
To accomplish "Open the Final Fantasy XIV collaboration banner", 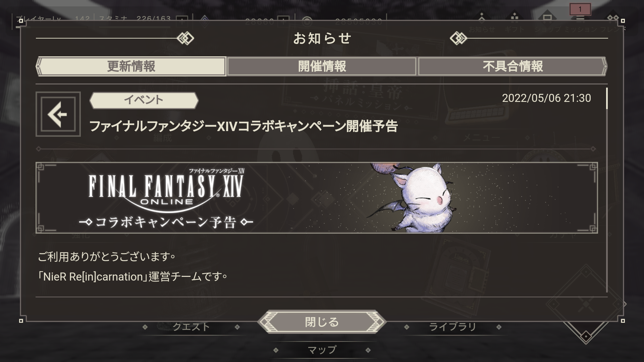I will [x=317, y=198].
